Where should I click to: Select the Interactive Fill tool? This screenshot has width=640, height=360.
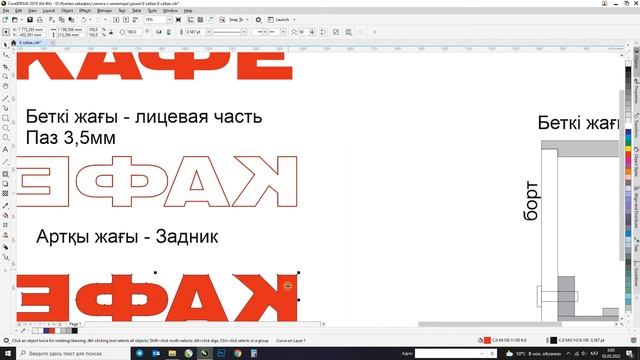[x=5, y=216]
